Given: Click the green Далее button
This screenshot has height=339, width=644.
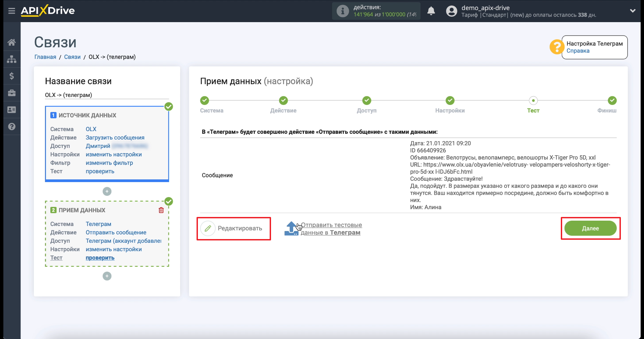Looking at the screenshot, I should [x=590, y=228].
